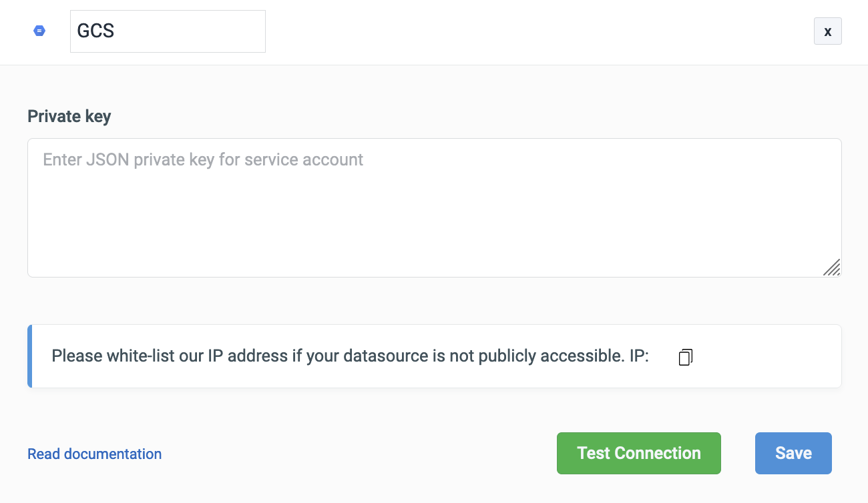Viewport: 868px width, 503px height.
Task: Click the IP white-list notice text
Action: click(x=350, y=356)
